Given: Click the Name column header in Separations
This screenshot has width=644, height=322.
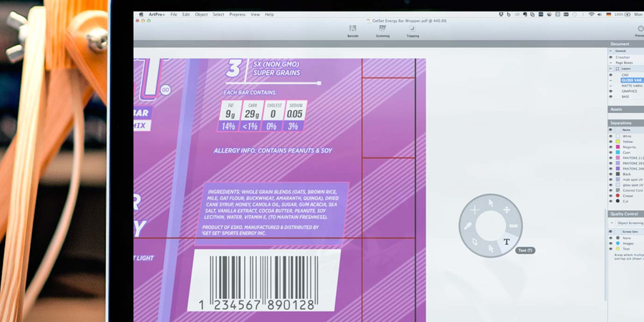Looking at the screenshot, I should coord(626,130).
